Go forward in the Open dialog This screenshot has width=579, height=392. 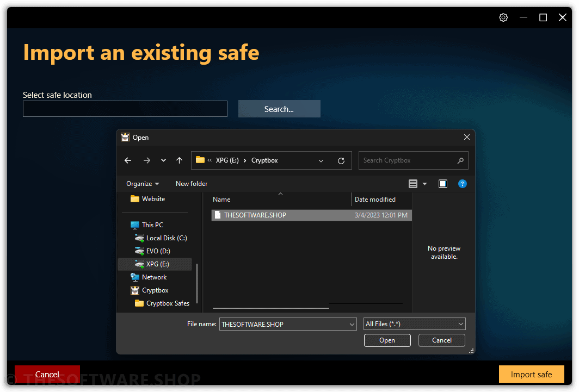click(146, 160)
